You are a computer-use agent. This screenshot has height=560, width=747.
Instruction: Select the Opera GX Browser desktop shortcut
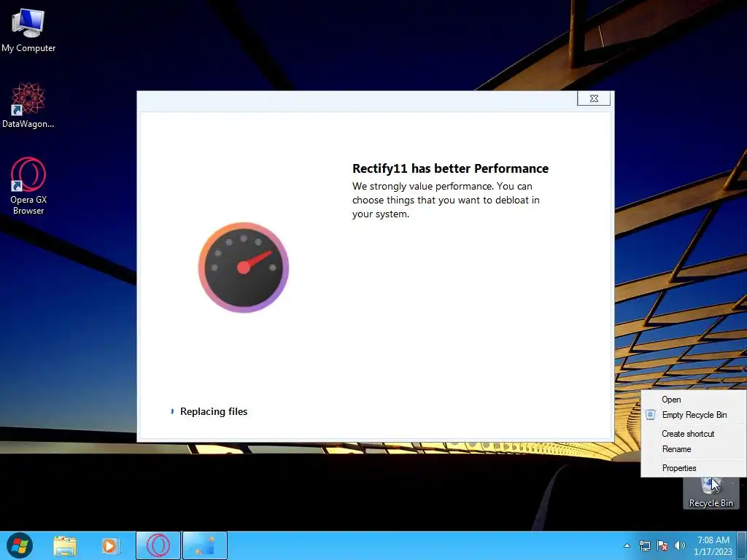(28, 186)
